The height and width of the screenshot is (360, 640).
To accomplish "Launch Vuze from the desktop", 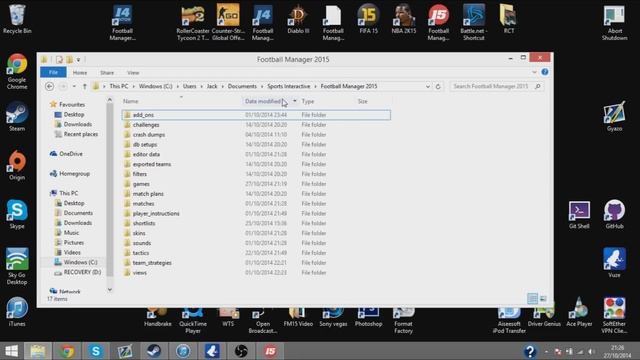I will point(614,263).
